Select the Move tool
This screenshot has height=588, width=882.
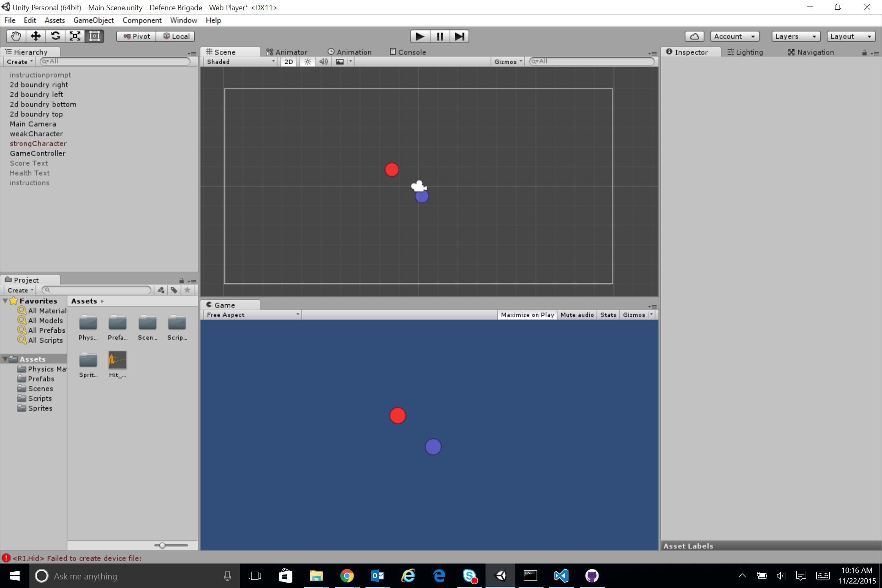[36, 36]
